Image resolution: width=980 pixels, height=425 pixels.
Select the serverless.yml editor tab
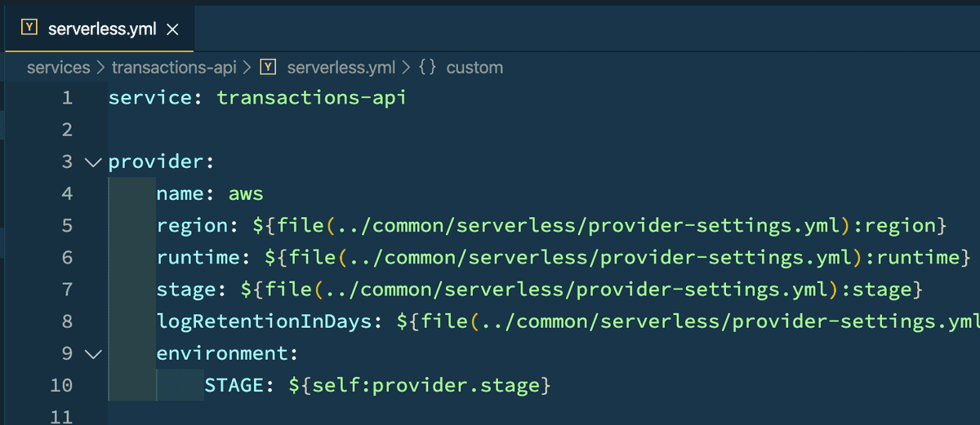[98, 29]
